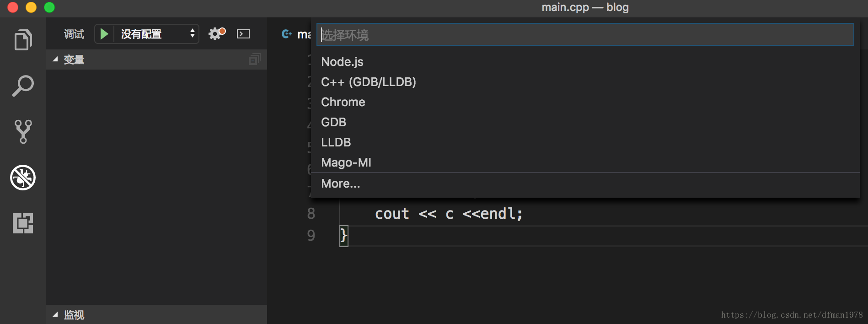Open the debug console icon
Viewport: 868px width, 324px height.
tap(243, 34)
